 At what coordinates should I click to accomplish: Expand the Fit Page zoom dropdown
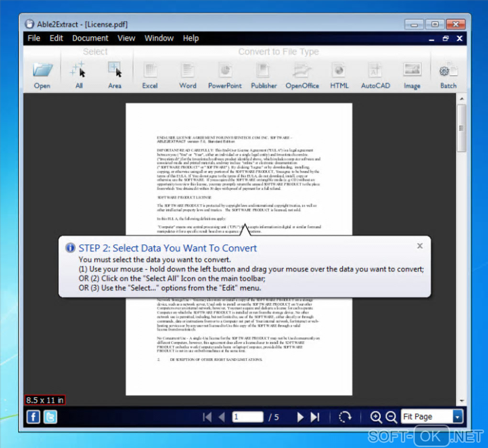pos(457,416)
